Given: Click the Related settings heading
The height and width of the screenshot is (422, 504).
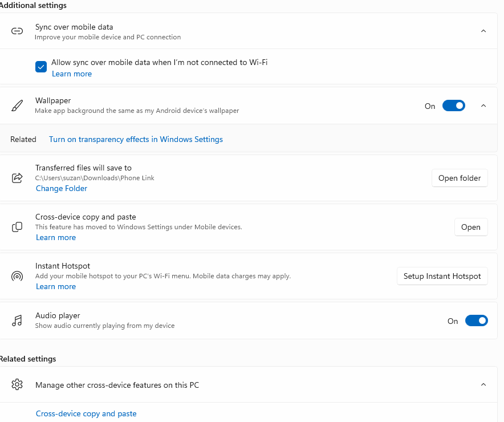Looking at the screenshot, I should tap(28, 359).
